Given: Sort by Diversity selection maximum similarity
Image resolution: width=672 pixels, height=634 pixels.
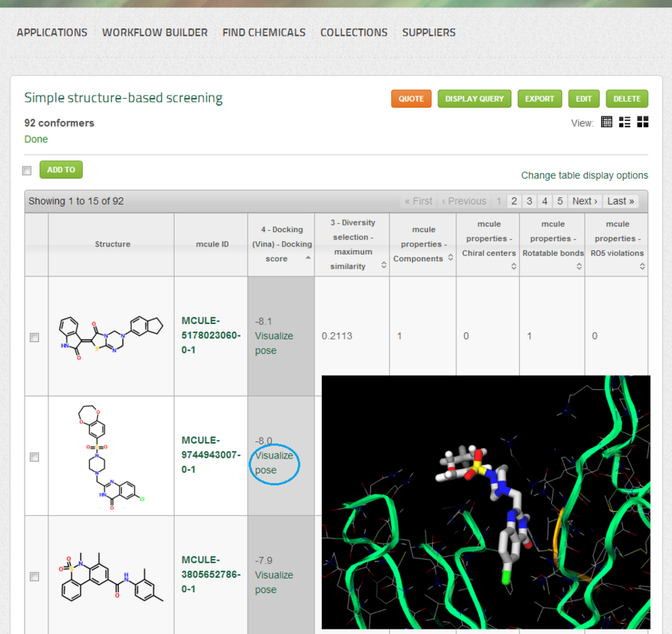Looking at the screenshot, I should click(384, 265).
